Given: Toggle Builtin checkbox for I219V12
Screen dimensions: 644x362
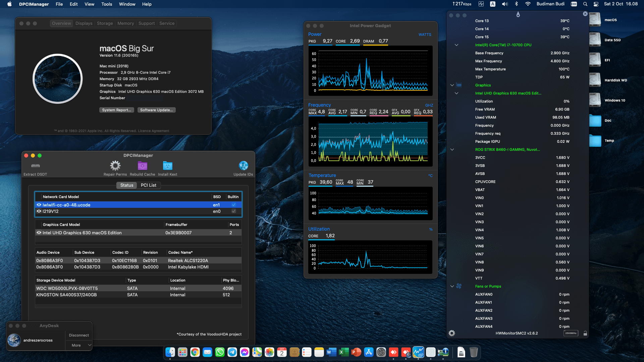Looking at the screenshot, I should (x=234, y=211).
